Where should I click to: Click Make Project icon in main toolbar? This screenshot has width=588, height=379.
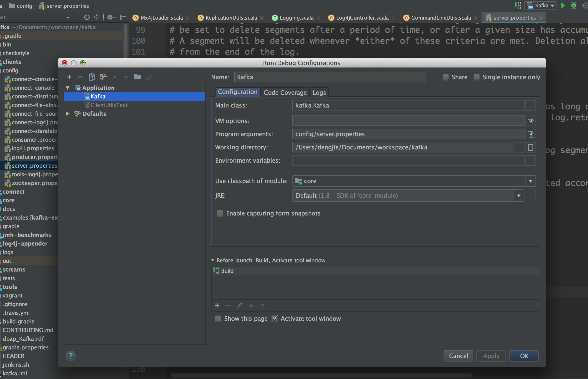point(518,5)
